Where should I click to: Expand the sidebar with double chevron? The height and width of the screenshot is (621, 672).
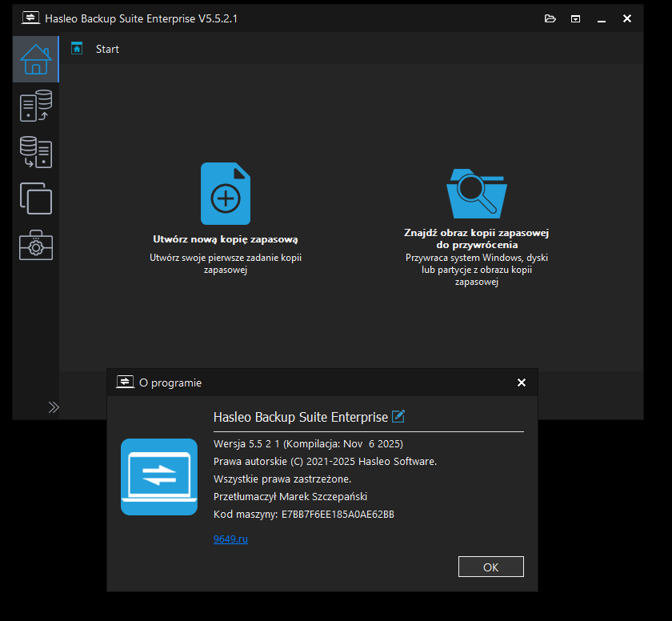[x=54, y=407]
